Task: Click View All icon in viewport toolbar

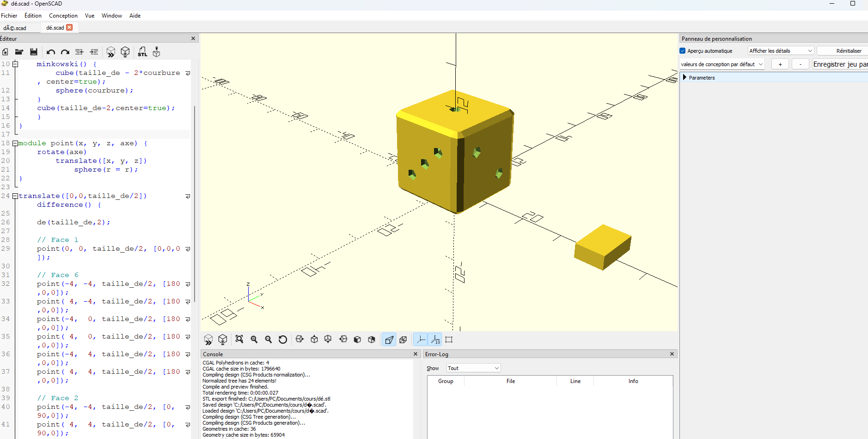Action: 239,340
